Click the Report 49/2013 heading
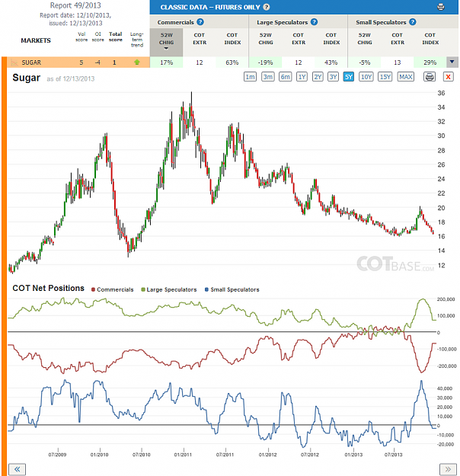460x476 pixels. (x=75, y=5)
